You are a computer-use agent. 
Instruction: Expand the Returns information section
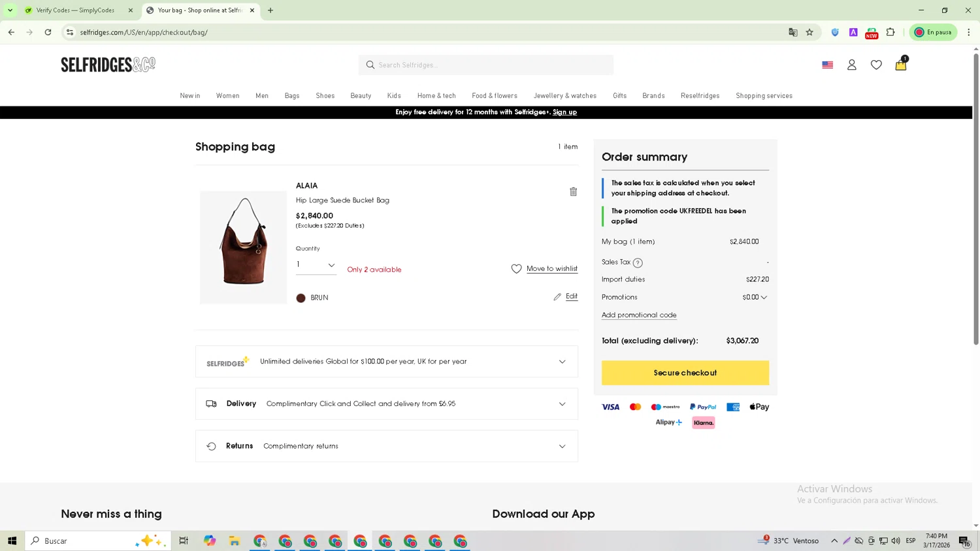coord(562,447)
